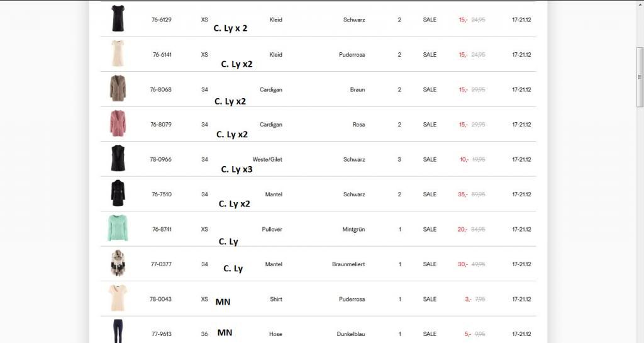
Task: Click the page's vertical scrollbar thumb
Action: coord(640,76)
